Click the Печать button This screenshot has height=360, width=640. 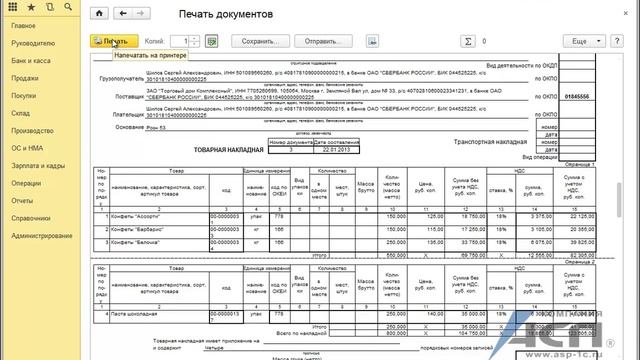point(114,41)
